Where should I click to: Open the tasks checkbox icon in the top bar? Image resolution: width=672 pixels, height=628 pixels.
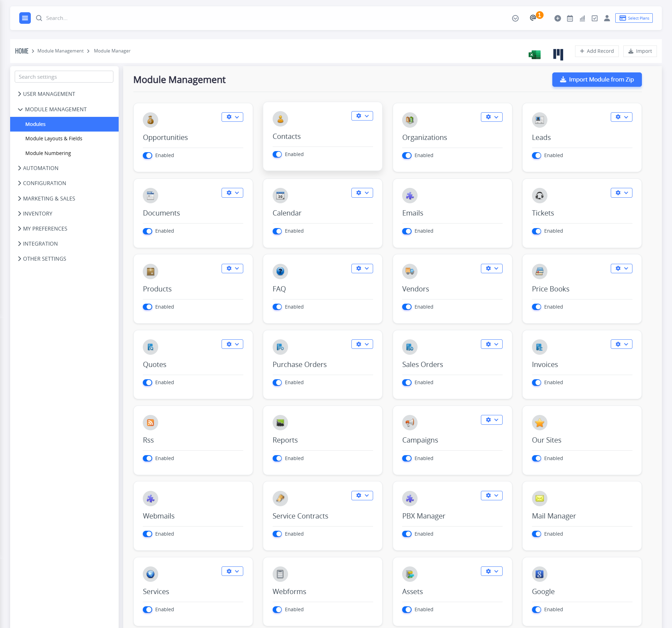click(595, 19)
